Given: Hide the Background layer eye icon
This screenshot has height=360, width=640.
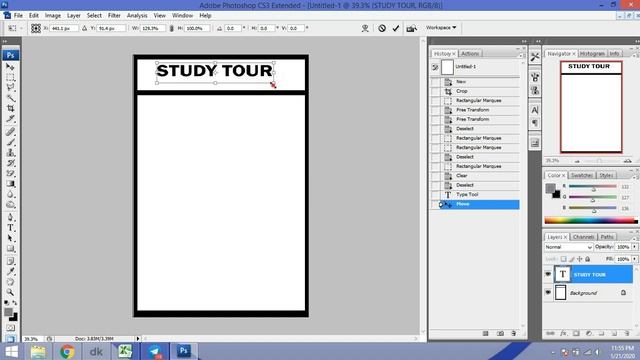Looking at the screenshot, I should 548,293.
